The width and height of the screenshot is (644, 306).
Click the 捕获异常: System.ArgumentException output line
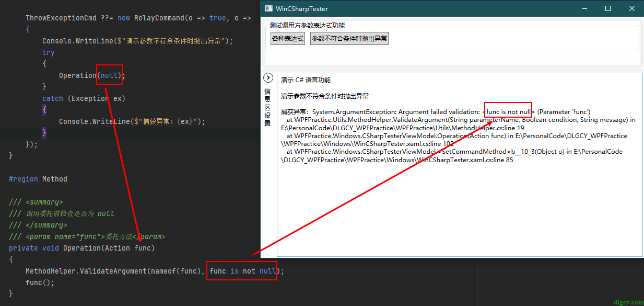click(436, 112)
